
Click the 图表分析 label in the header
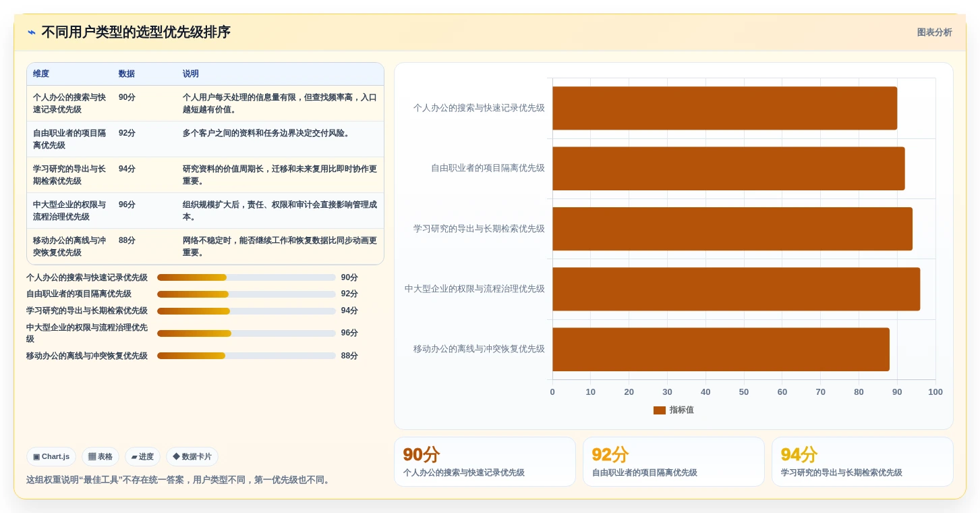coord(934,32)
